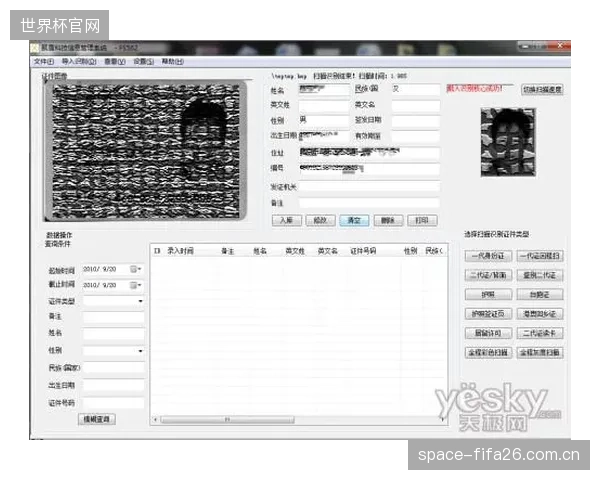Select the 居留许可 document type
This screenshot has height=480, width=600.
pos(488,333)
